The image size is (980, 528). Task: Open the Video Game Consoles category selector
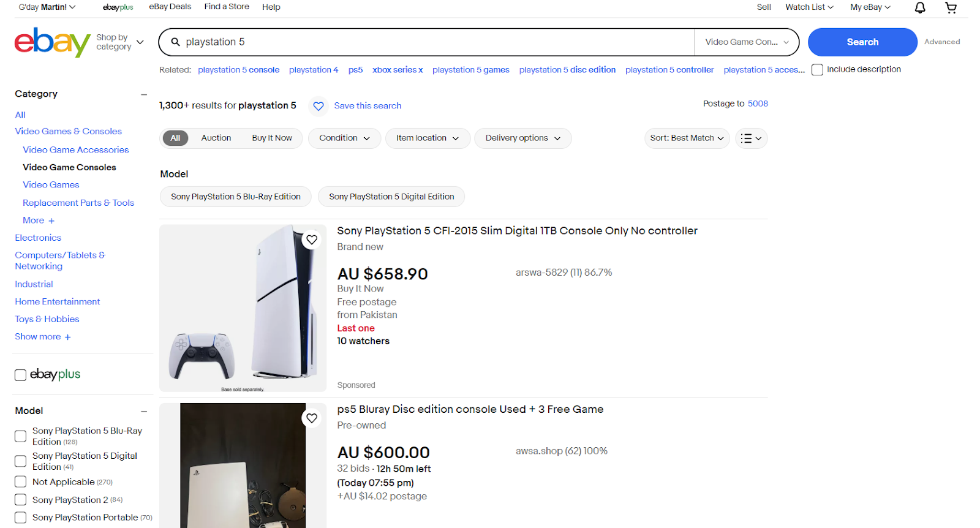[x=747, y=42]
